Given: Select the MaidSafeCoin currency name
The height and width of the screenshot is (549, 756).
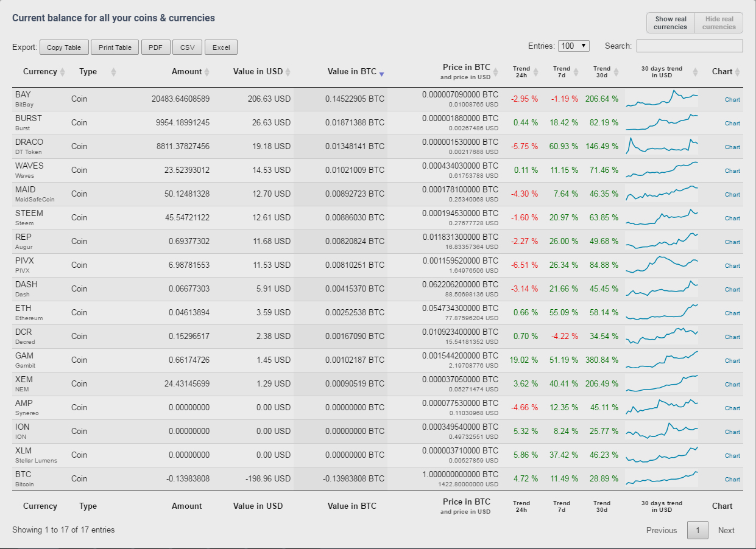Looking at the screenshot, I should [35, 200].
